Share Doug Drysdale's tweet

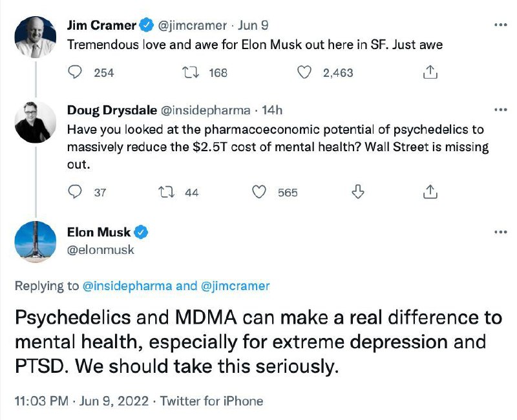point(430,191)
